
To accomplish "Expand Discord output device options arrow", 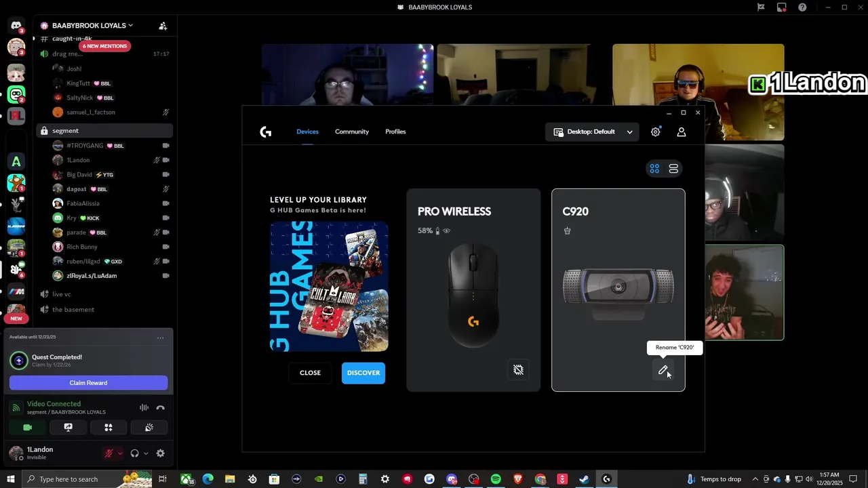I will pos(146,453).
